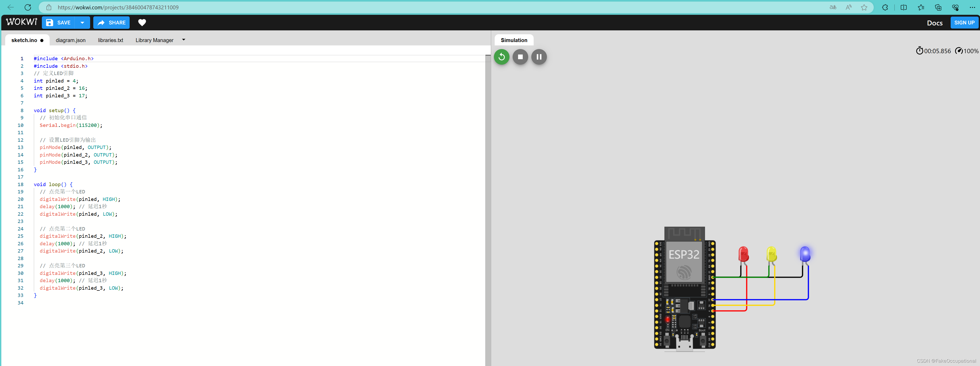Click 'pinMode(pinled_3, OUTPUT);' line
This screenshot has height=366, width=980.
[78, 162]
